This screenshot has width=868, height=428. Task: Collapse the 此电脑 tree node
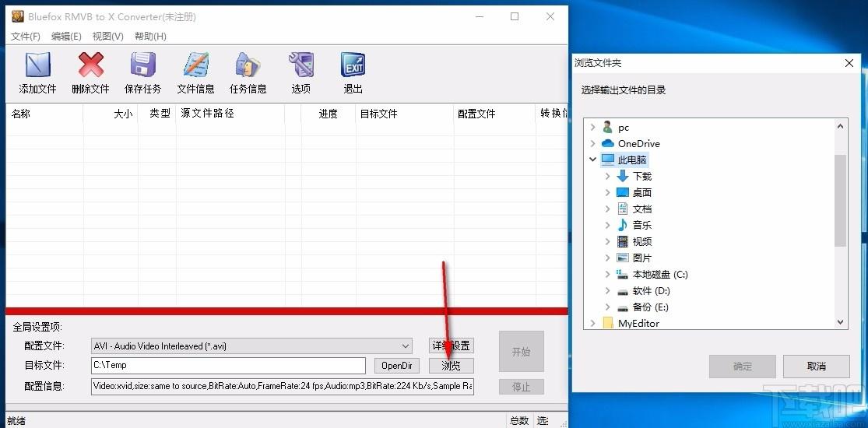pos(593,160)
